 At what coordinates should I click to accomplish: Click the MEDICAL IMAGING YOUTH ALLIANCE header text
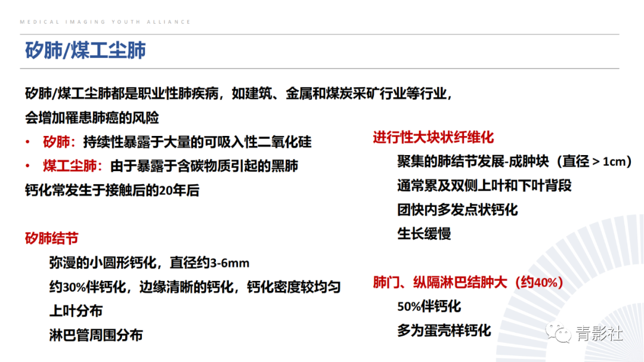pos(104,21)
